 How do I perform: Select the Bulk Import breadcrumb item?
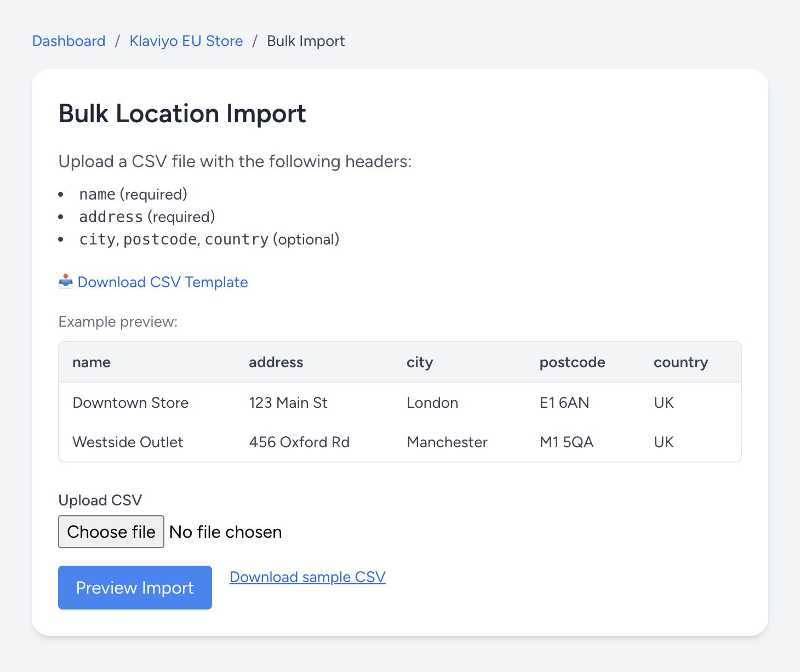[305, 41]
